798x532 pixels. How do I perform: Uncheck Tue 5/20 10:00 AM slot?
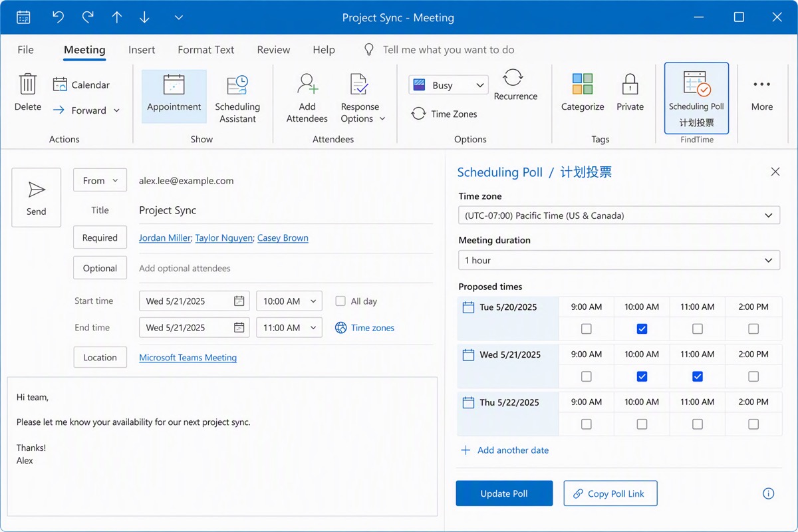coord(642,329)
